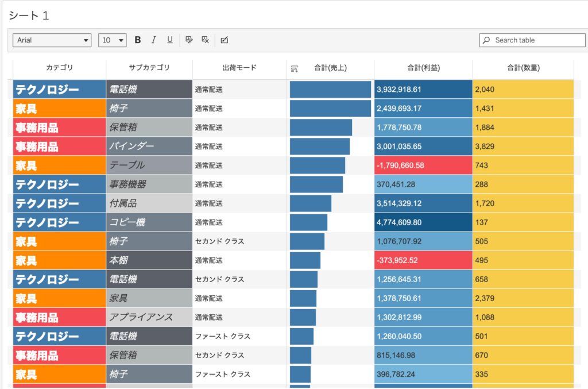Image resolution: width=588 pixels, height=389 pixels.
Task: Click the magnifier icon in search box
Action: point(487,40)
